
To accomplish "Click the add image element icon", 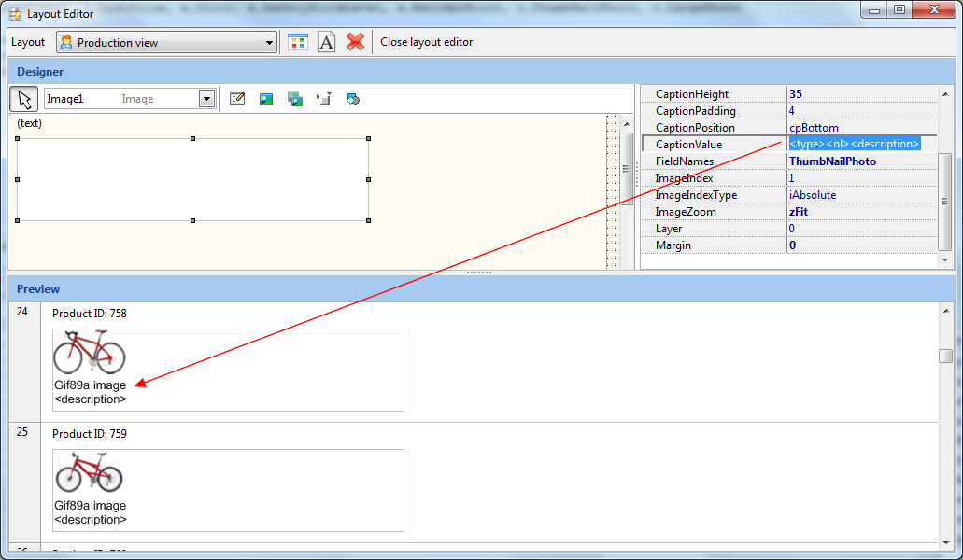I will [x=266, y=99].
